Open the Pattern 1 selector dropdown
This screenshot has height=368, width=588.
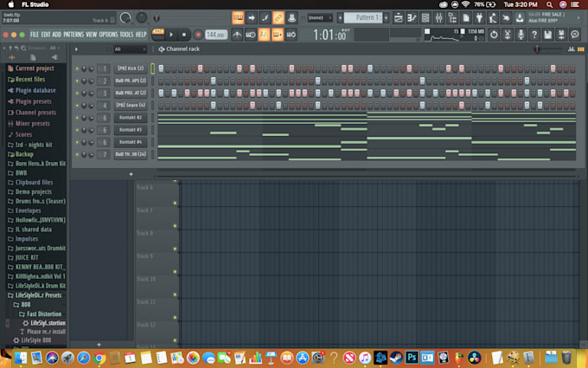click(x=367, y=17)
